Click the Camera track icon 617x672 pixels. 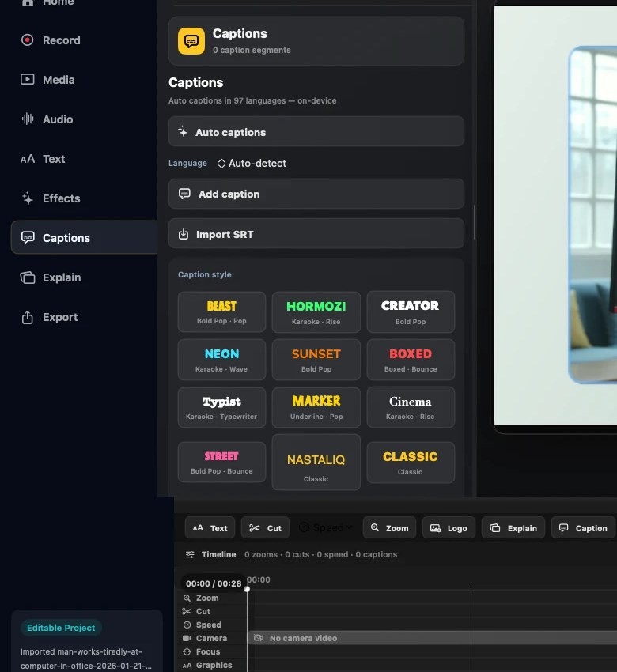click(x=187, y=638)
